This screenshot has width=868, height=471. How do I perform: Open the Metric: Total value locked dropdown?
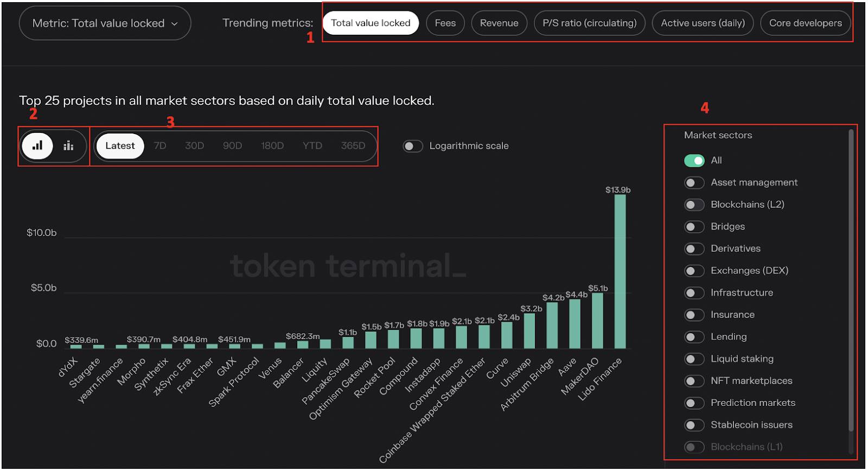tap(105, 23)
